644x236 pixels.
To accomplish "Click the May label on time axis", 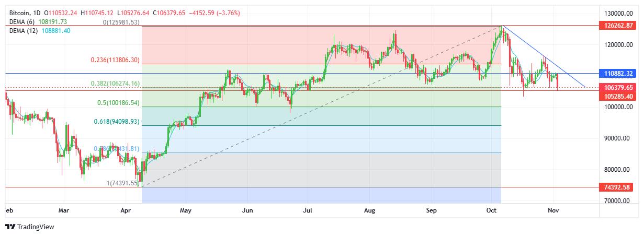I will coord(186,210).
